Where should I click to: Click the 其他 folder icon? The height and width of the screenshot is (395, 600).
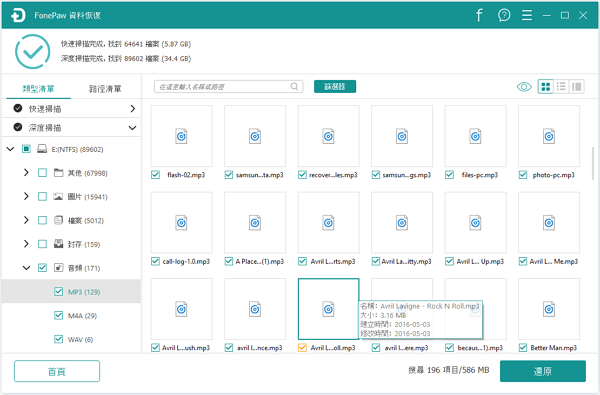tap(58, 173)
